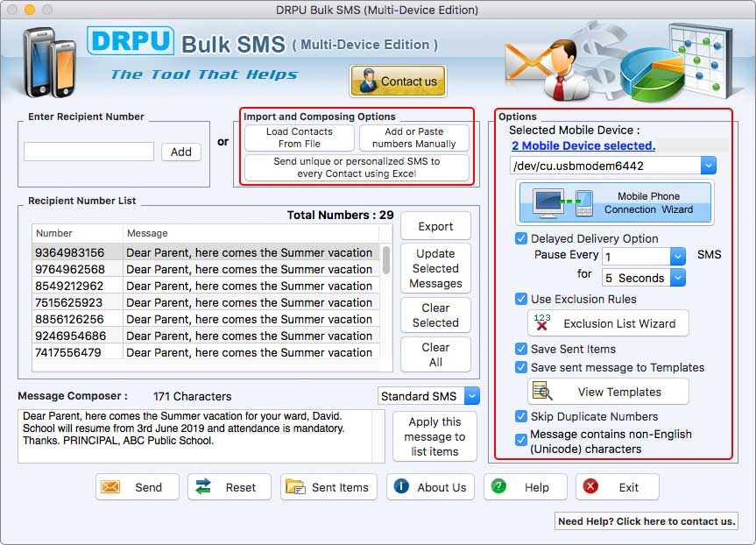Open the About Us dialog

(430, 486)
